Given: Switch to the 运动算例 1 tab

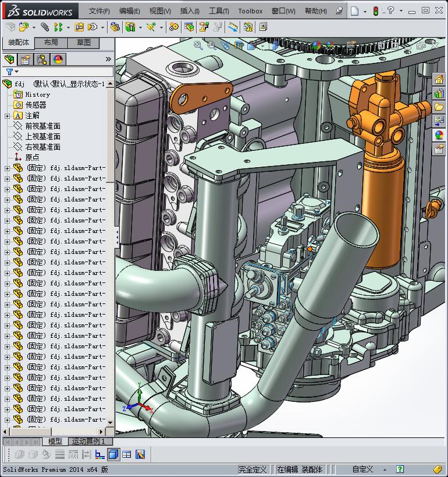Looking at the screenshot, I should (88, 441).
